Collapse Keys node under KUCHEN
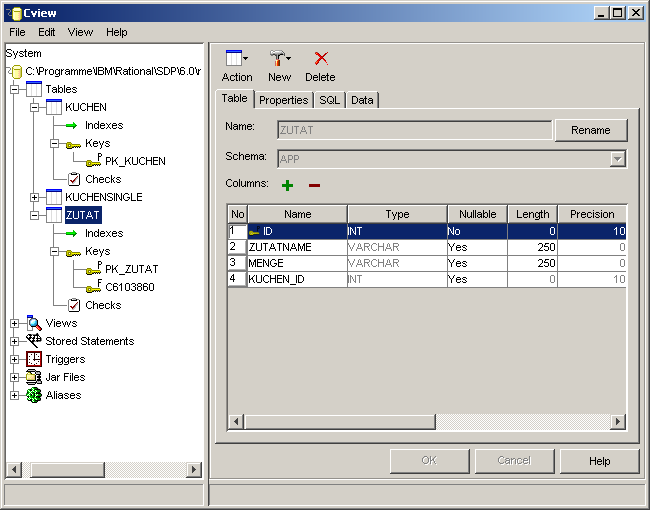The height and width of the screenshot is (510, 650). [54, 143]
